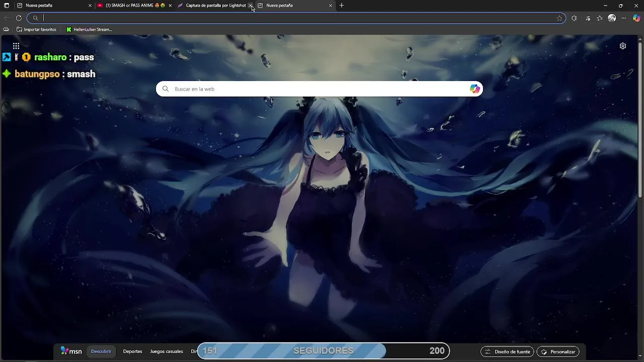The width and height of the screenshot is (644, 362).
Task: Click rasharo chat username
Action: [x=50, y=57]
